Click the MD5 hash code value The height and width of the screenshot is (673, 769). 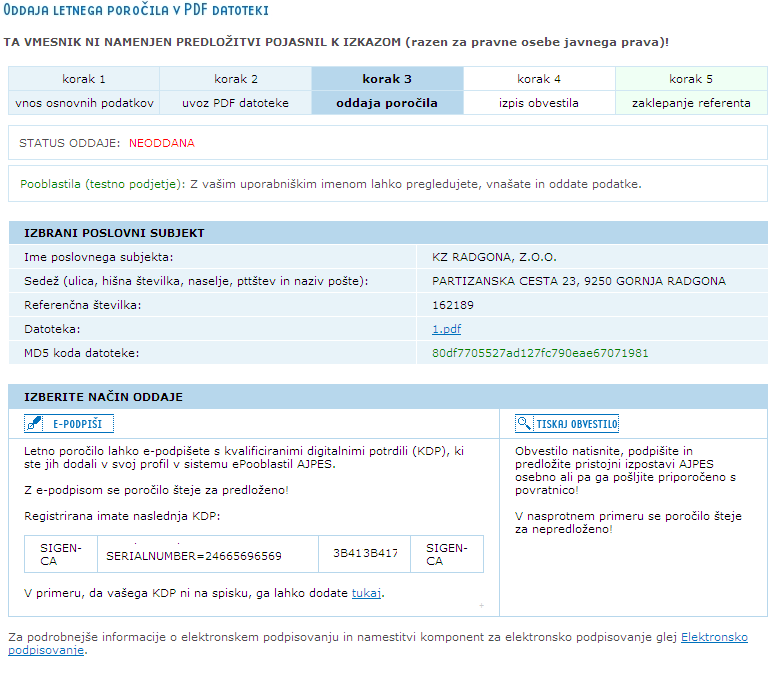pos(540,353)
